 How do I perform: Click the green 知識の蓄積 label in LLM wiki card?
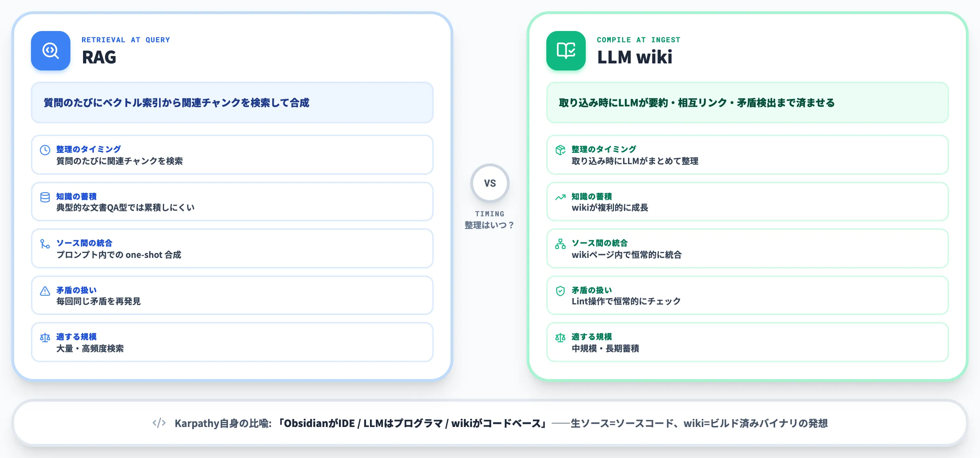click(592, 197)
